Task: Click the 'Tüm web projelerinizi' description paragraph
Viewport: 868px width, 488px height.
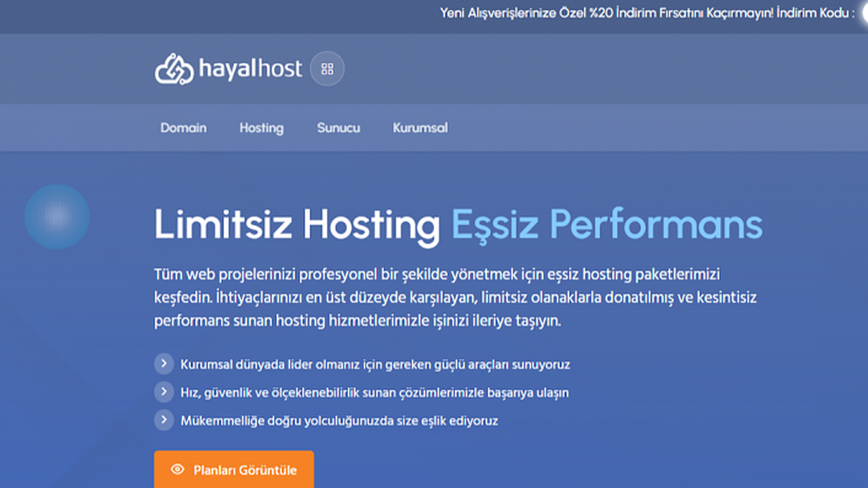Action: (x=455, y=298)
